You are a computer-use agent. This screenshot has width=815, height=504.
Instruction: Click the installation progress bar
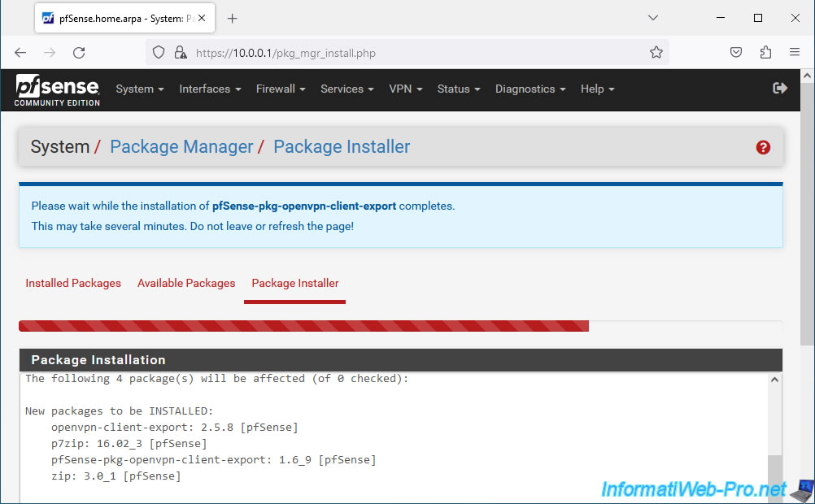[x=400, y=326]
